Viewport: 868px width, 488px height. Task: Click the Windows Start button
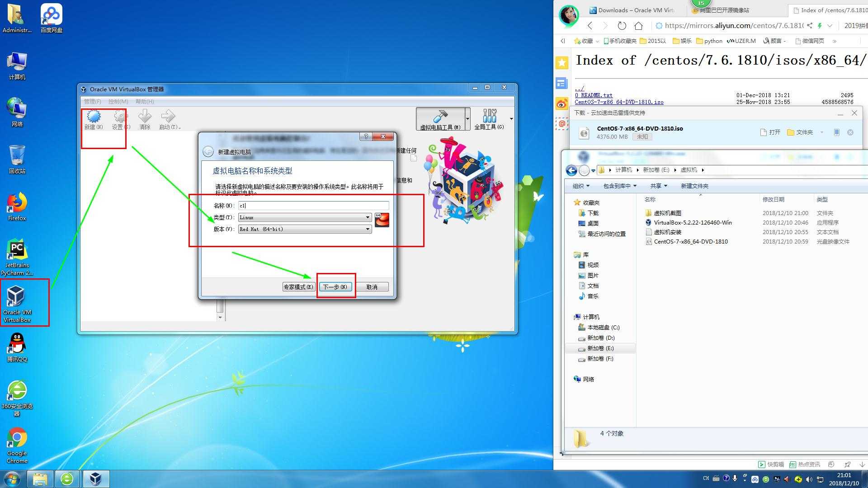pos(12,479)
